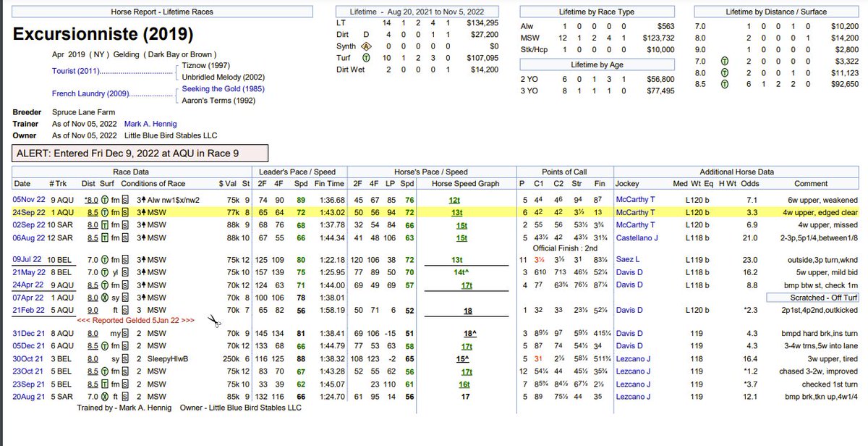Click the boxed S icon in the 23Sep 21 row

(124, 384)
